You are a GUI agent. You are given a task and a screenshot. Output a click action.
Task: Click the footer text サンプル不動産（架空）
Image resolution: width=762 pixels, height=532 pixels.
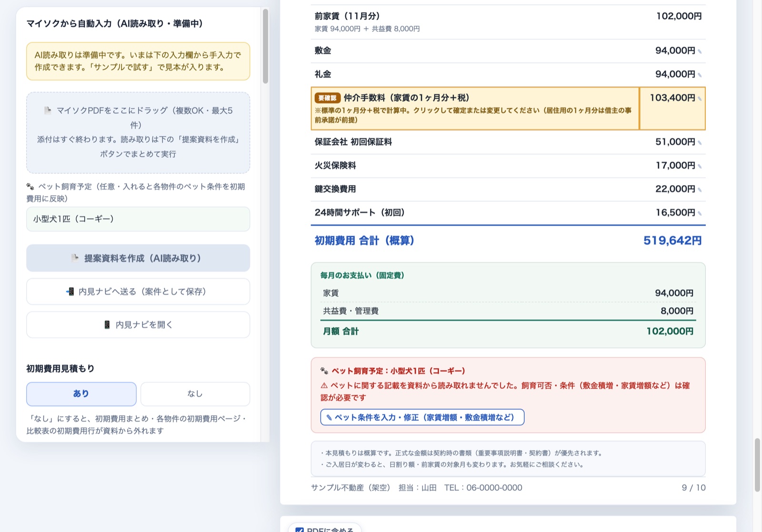click(351, 488)
